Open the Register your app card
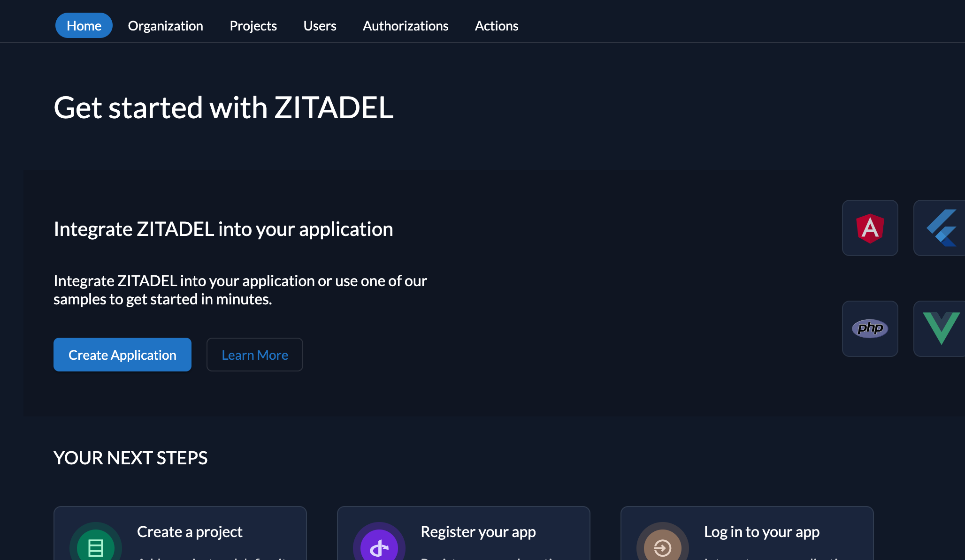This screenshot has width=965, height=560. (x=463, y=535)
